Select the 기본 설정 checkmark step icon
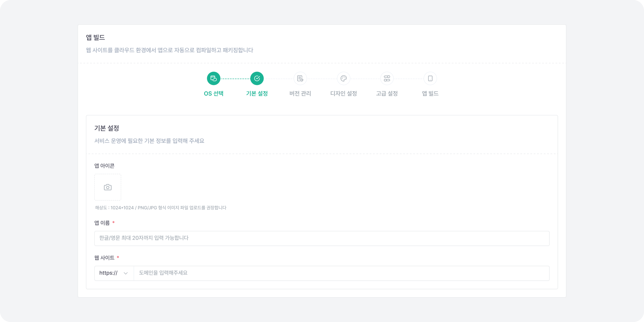The image size is (644, 322). 257,78
